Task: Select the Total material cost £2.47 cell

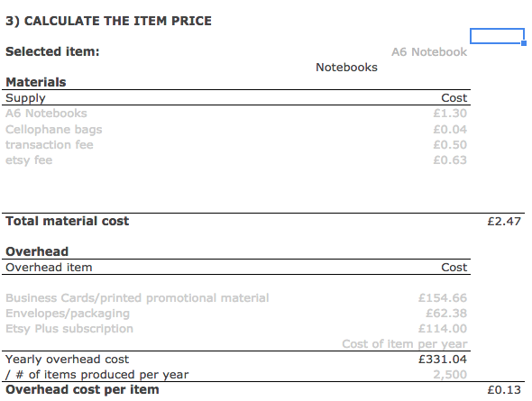Action: [x=504, y=222]
